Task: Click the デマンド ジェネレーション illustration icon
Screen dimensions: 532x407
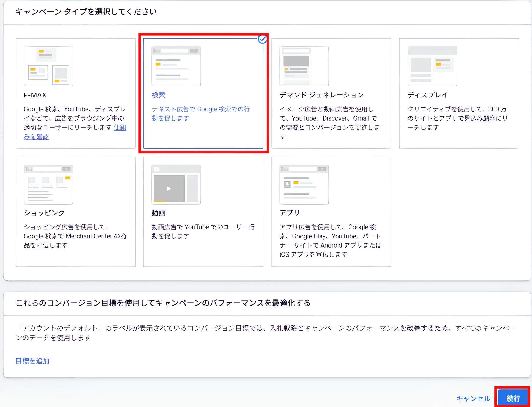Action: point(304,66)
